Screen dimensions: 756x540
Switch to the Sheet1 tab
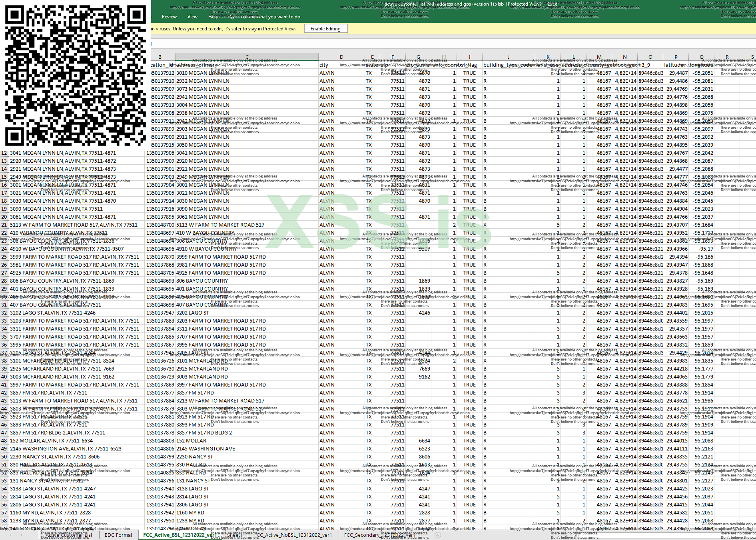tap(235, 535)
